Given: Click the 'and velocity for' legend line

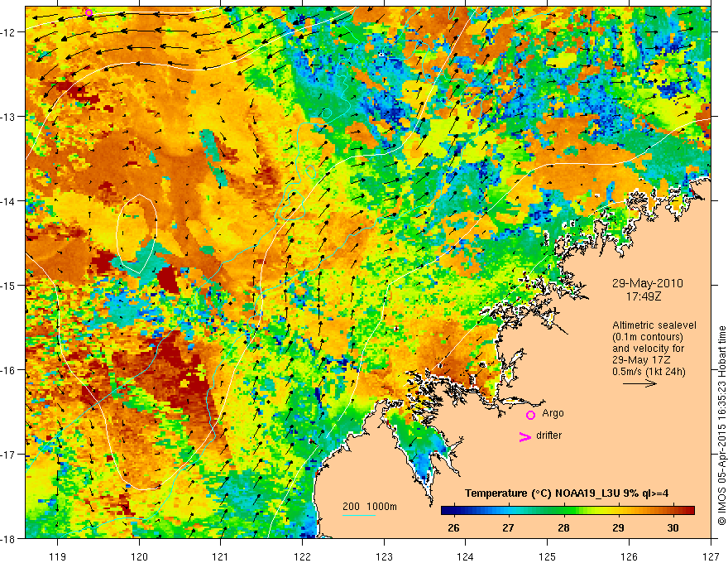Looking at the screenshot, I should [x=648, y=349].
